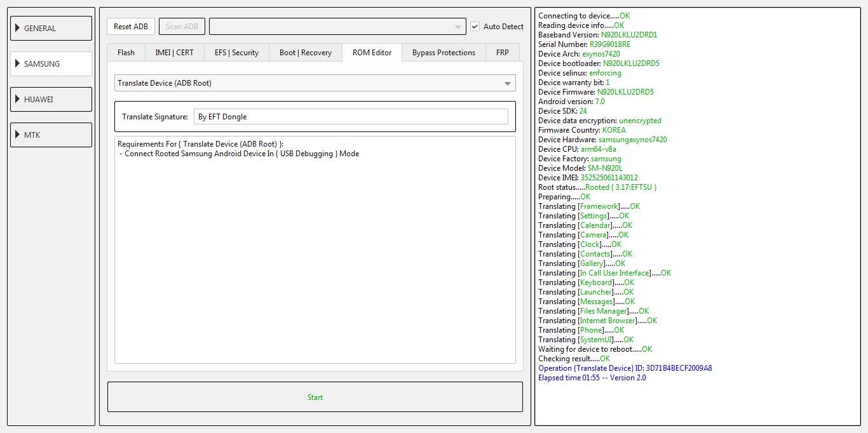The height and width of the screenshot is (433, 868).
Task: Click the Translating [Contacts] log line
Action: [x=585, y=254]
